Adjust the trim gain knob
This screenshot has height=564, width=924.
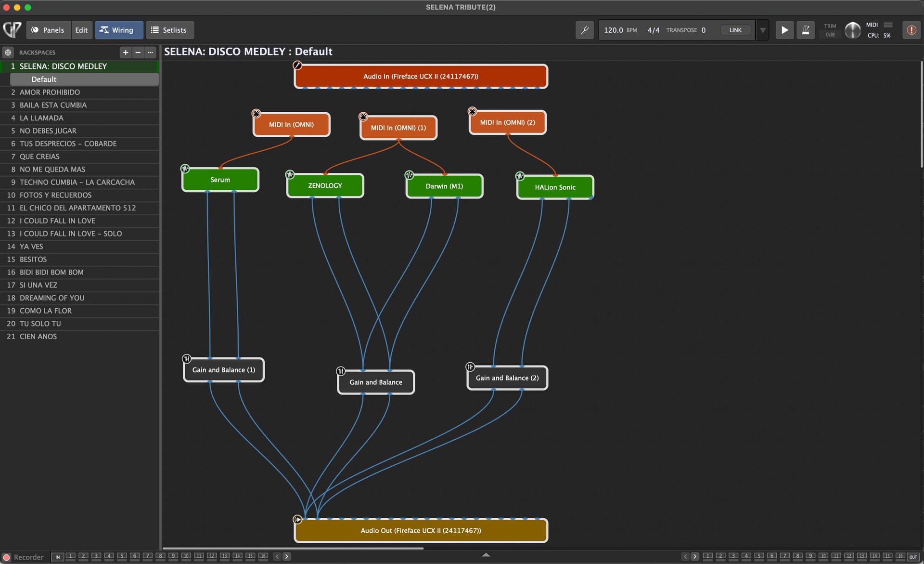852,30
